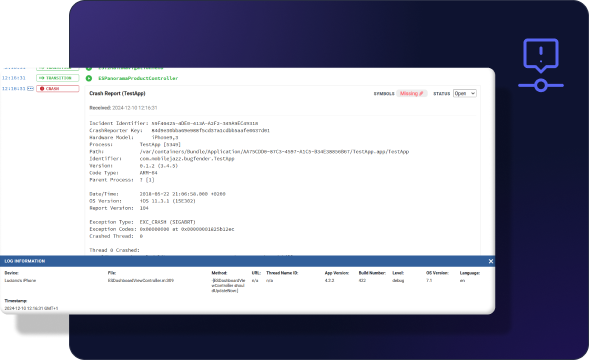Select the com.mobilejazz.bugfender.TestApp identifier
The image size is (589, 360).
[187, 159]
